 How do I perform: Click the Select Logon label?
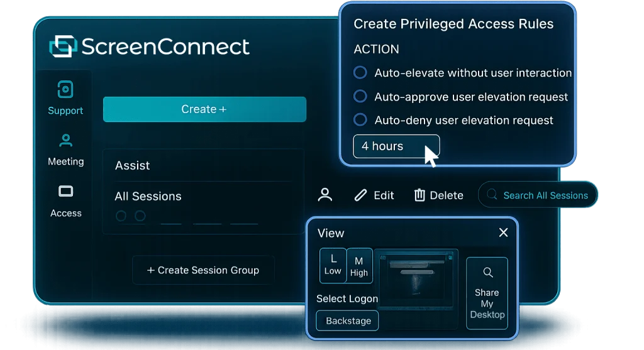[x=347, y=298]
